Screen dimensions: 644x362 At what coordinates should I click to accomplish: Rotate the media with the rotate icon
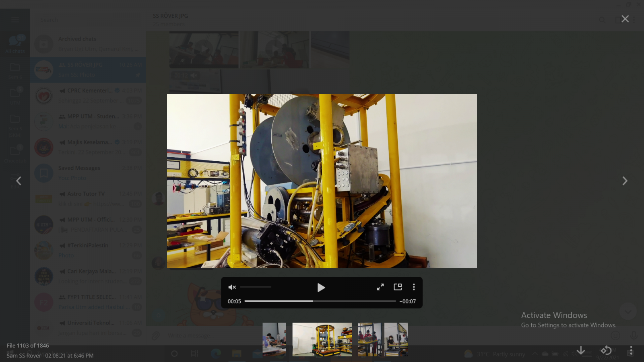click(606, 350)
